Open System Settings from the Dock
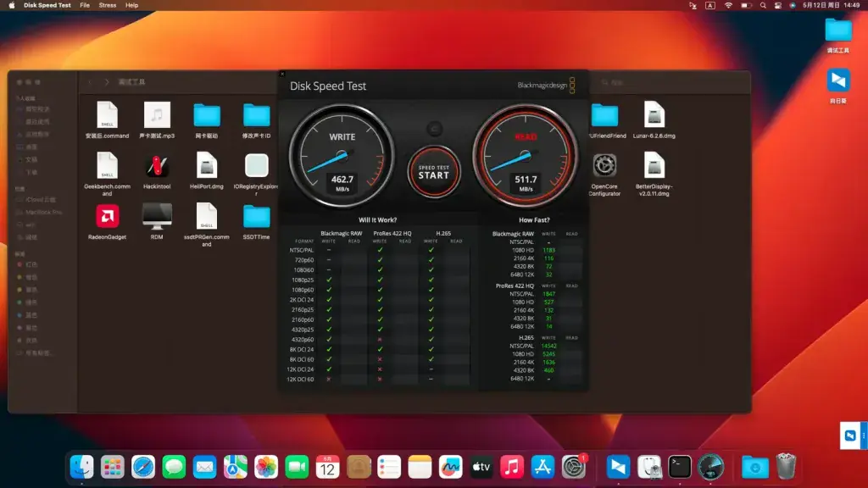868x488 pixels. (574, 467)
